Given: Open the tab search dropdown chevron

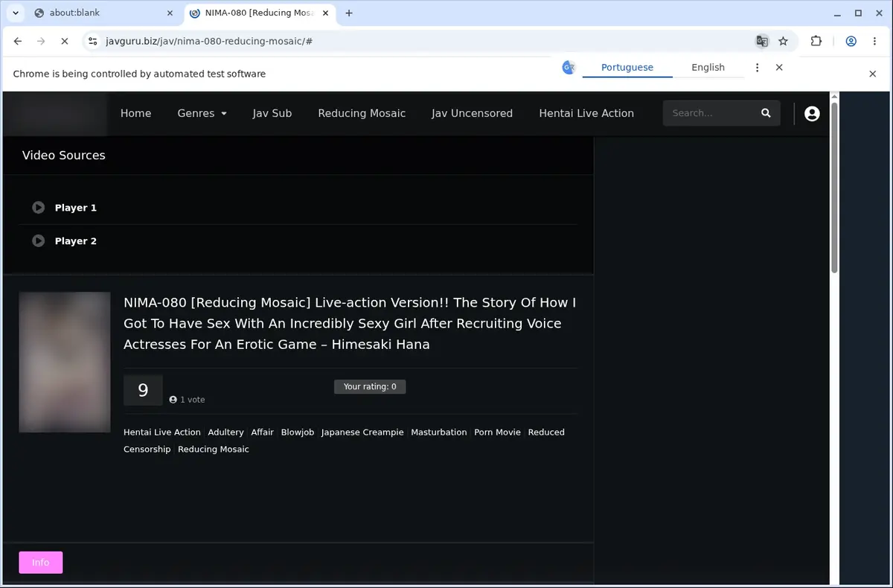Looking at the screenshot, I should pos(15,13).
